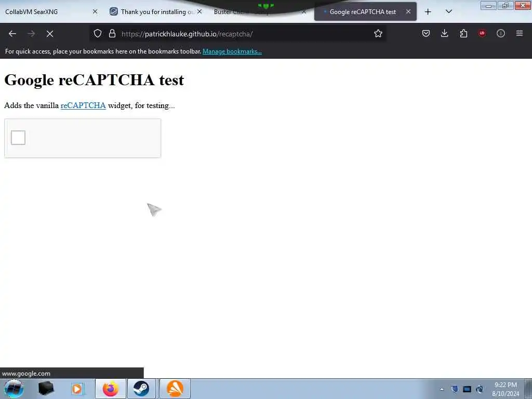
Task: Open the Firefox application menu
Action: click(x=520, y=33)
